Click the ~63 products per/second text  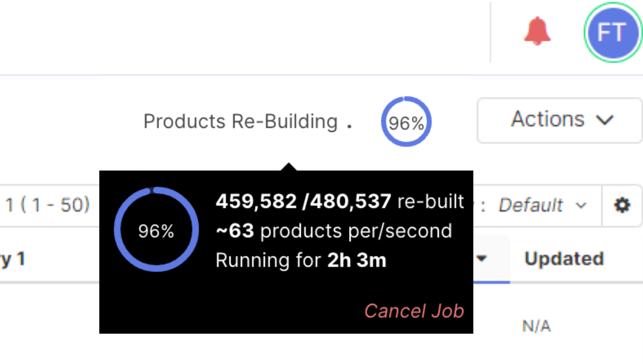coord(334,231)
